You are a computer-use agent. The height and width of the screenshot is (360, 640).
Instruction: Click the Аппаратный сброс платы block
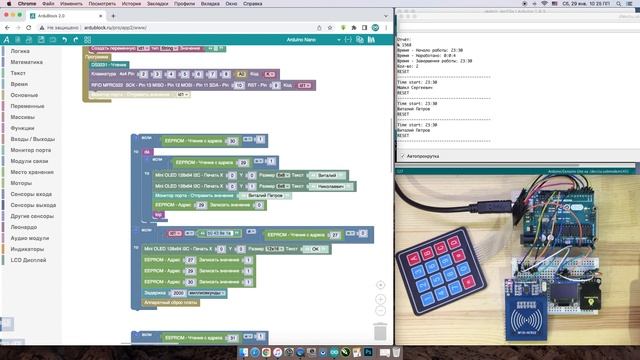[170, 302]
